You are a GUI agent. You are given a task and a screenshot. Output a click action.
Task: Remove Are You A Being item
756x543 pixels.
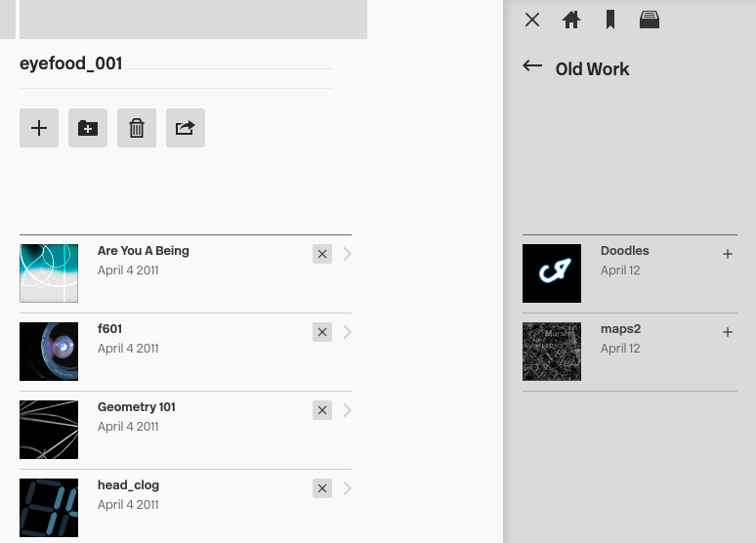coord(322,254)
